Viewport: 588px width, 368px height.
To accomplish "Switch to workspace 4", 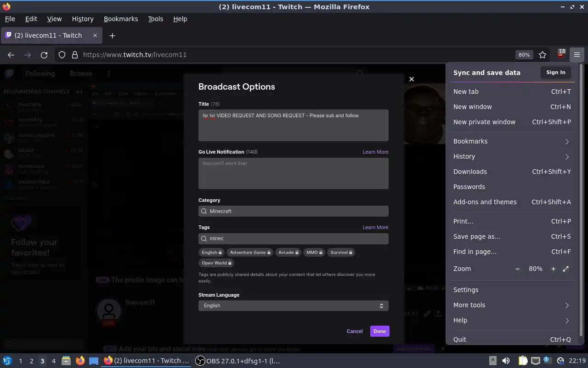I will (53, 361).
